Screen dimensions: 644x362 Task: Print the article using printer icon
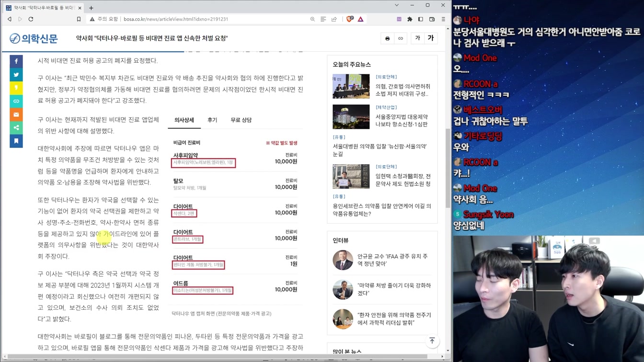[388, 38]
